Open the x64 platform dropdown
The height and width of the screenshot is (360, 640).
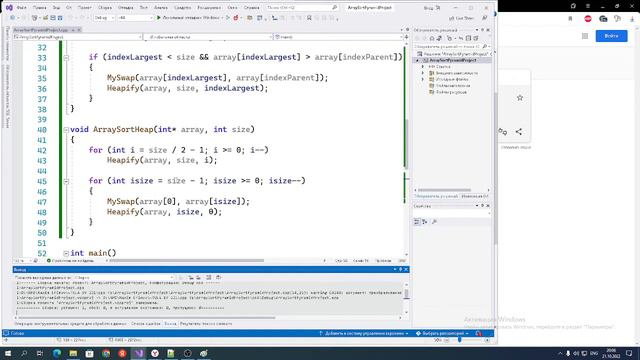click(135, 18)
